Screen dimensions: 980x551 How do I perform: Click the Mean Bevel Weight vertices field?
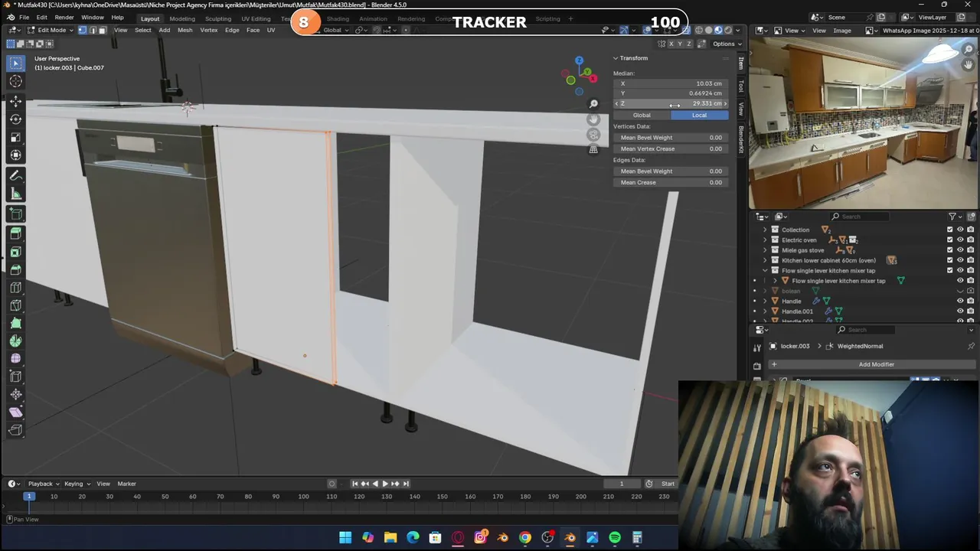pos(671,138)
